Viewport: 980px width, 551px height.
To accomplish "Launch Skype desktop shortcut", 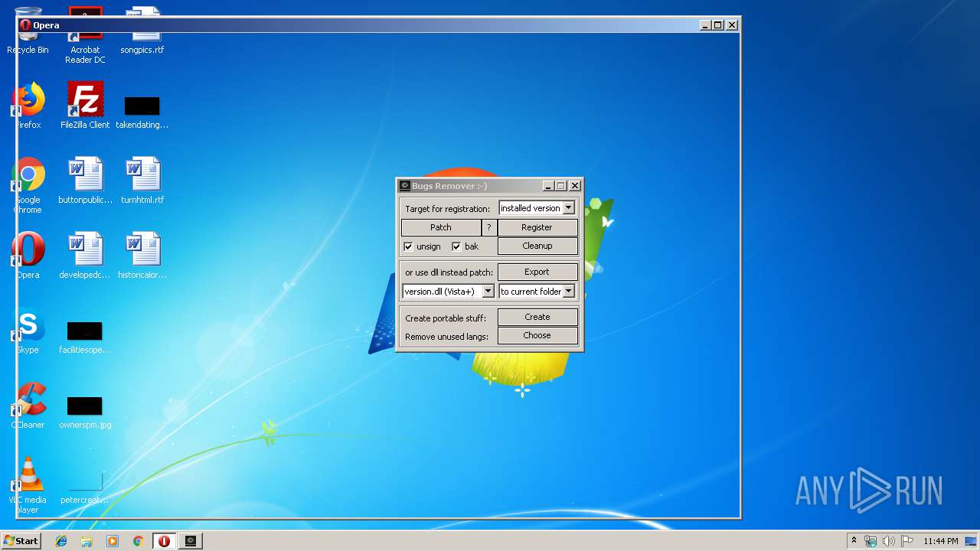I will click(28, 331).
